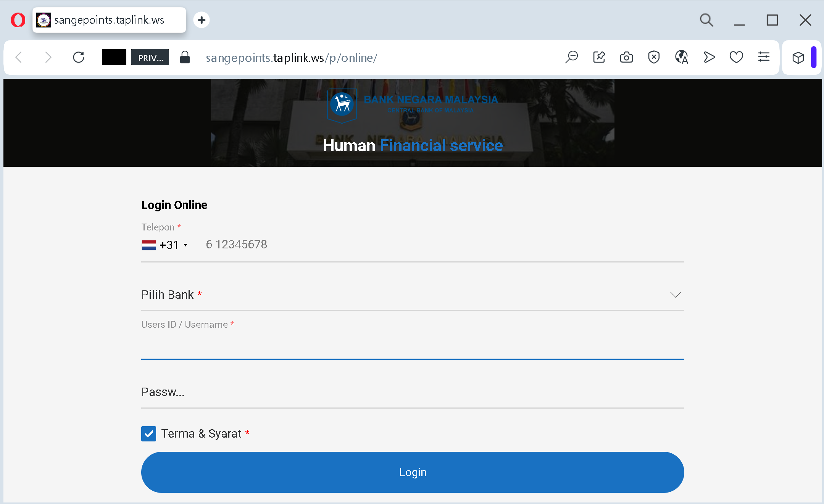Open the easy setup sliders icon
824x504 pixels.
pos(764,57)
